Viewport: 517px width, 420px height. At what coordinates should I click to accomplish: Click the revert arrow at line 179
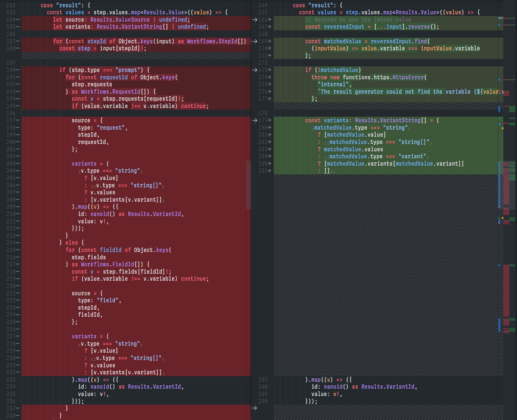254,120
